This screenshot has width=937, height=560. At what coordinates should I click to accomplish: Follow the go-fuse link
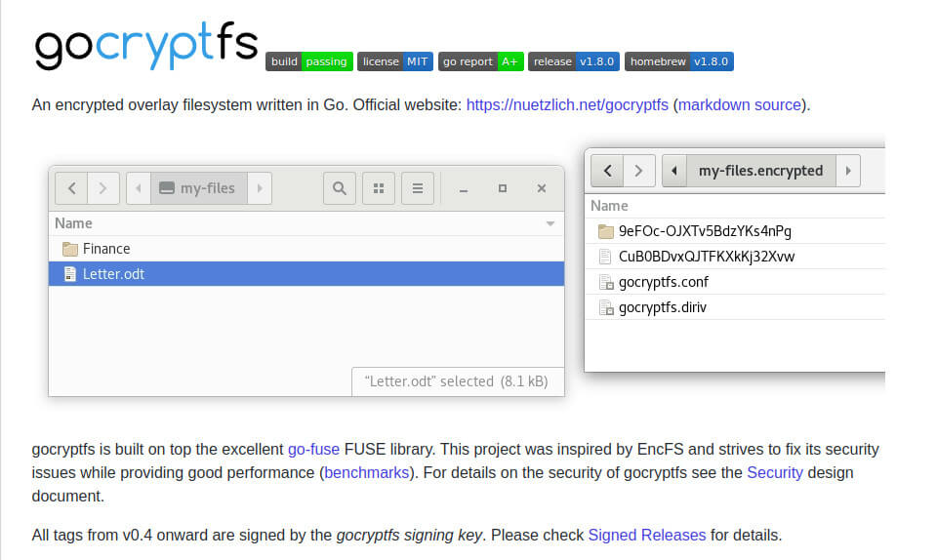313,450
